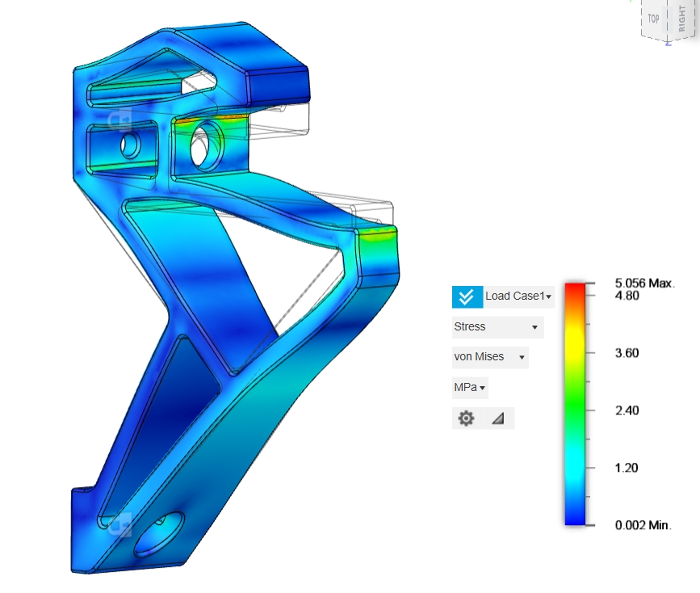This screenshot has height=593, width=700.
Task: Click the stress color legend bar
Action: 575,404
